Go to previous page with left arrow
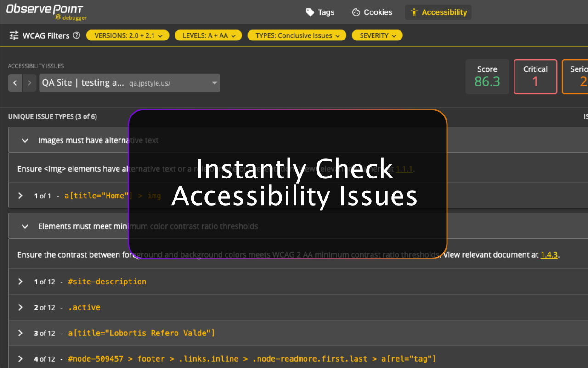This screenshot has width=588, height=368. pos(15,83)
